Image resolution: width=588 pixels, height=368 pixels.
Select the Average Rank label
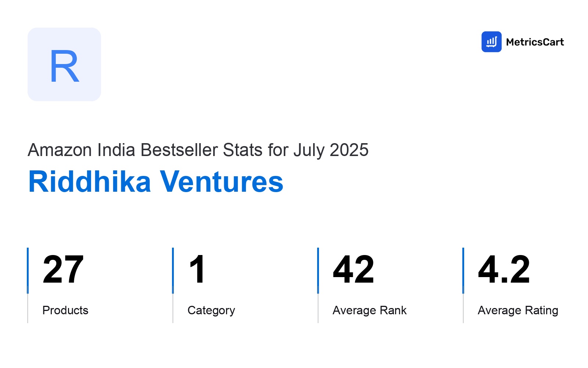pyautogui.click(x=370, y=310)
